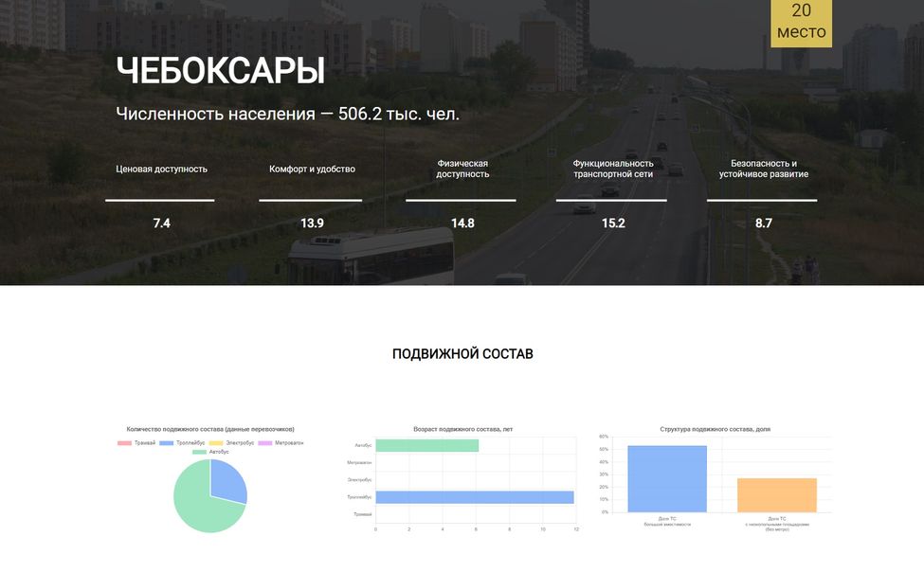924x572 pixels.
Task: Toggle the Троллейбус legend entry
Action: coord(182,443)
